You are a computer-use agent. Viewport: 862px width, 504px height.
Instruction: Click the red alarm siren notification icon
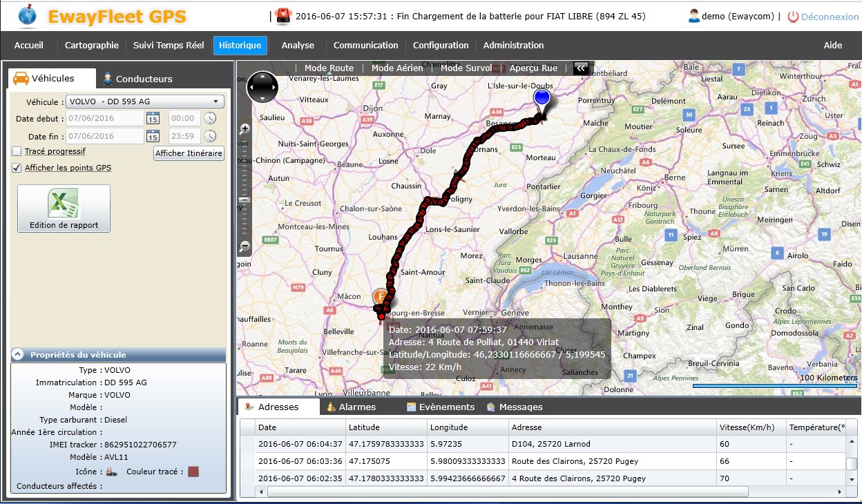click(283, 16)
